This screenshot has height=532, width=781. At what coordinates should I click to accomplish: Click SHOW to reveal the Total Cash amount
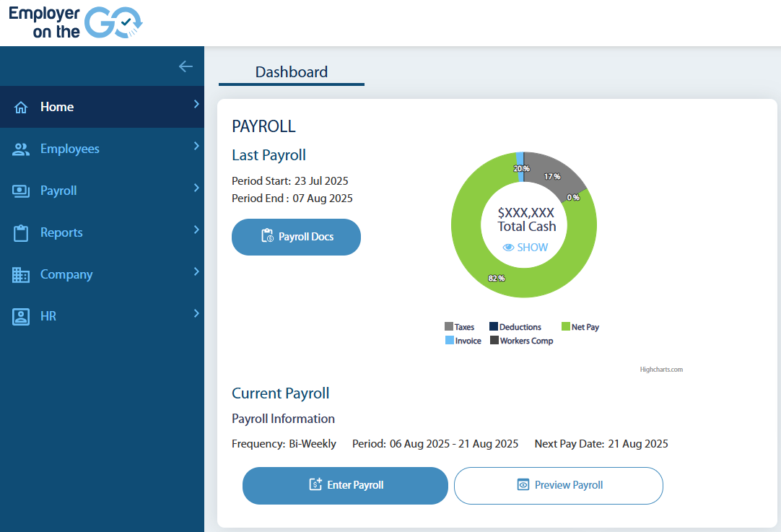531,247
